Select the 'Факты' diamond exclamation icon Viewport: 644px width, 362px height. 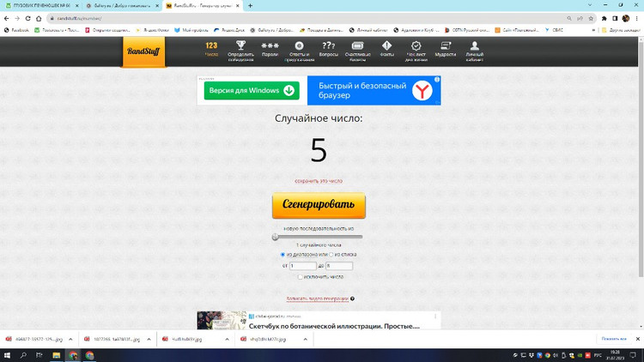(386, 49)
